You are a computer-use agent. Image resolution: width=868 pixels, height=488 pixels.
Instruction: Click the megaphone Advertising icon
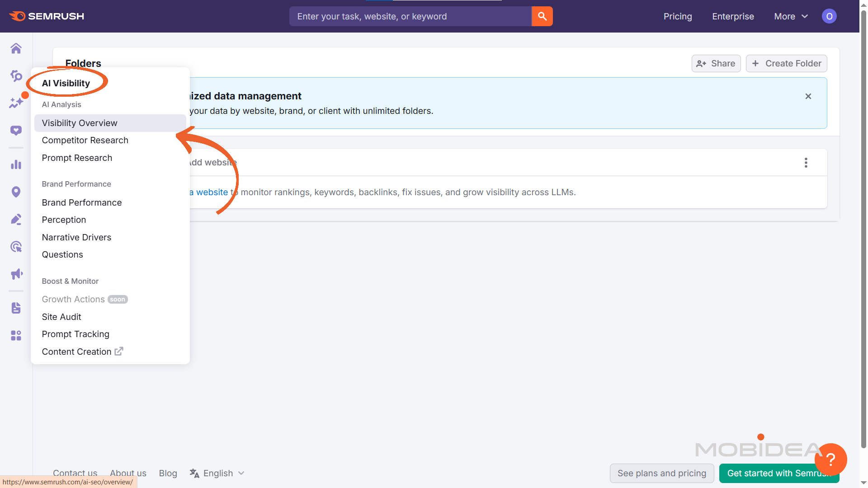point(16,274)
